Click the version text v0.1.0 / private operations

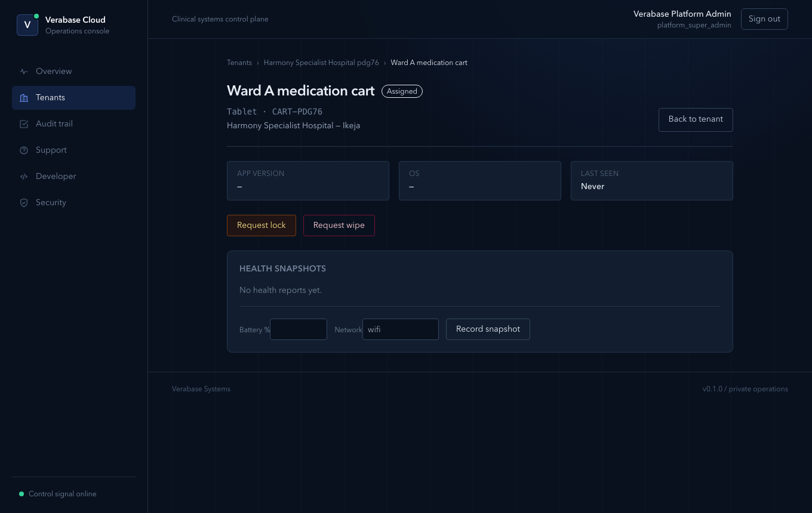coord(745,389)
